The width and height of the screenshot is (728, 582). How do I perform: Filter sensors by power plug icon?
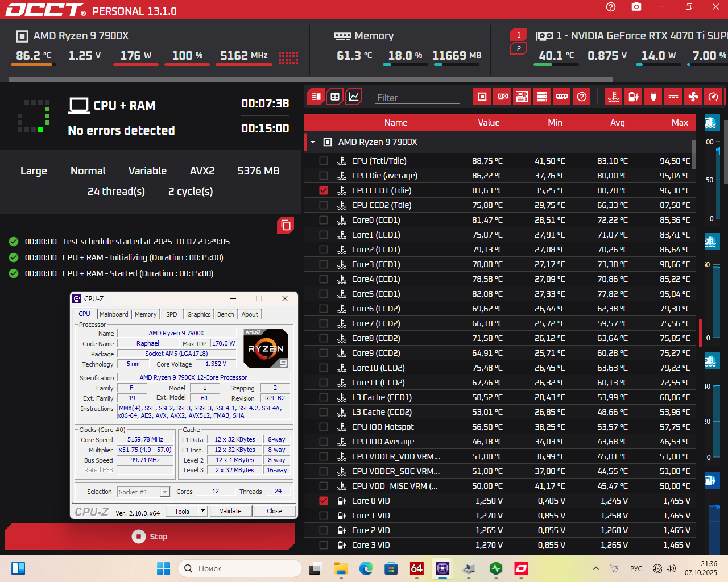pos(653,97)
